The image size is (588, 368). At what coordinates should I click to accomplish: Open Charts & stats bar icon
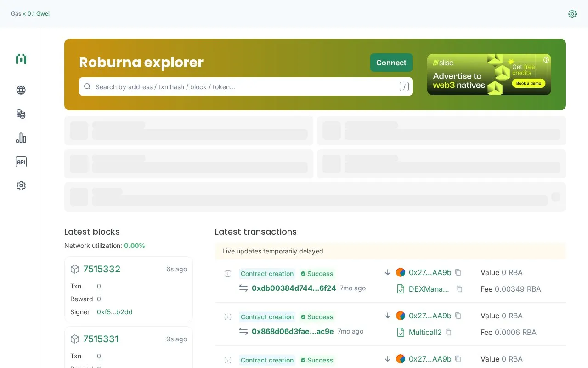point(21,138)
